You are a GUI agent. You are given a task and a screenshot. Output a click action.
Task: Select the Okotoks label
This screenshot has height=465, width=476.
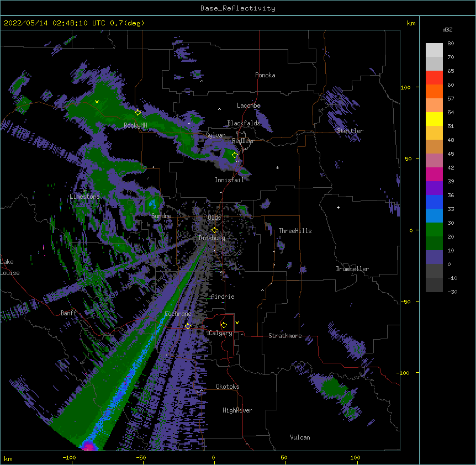point(228,387)
